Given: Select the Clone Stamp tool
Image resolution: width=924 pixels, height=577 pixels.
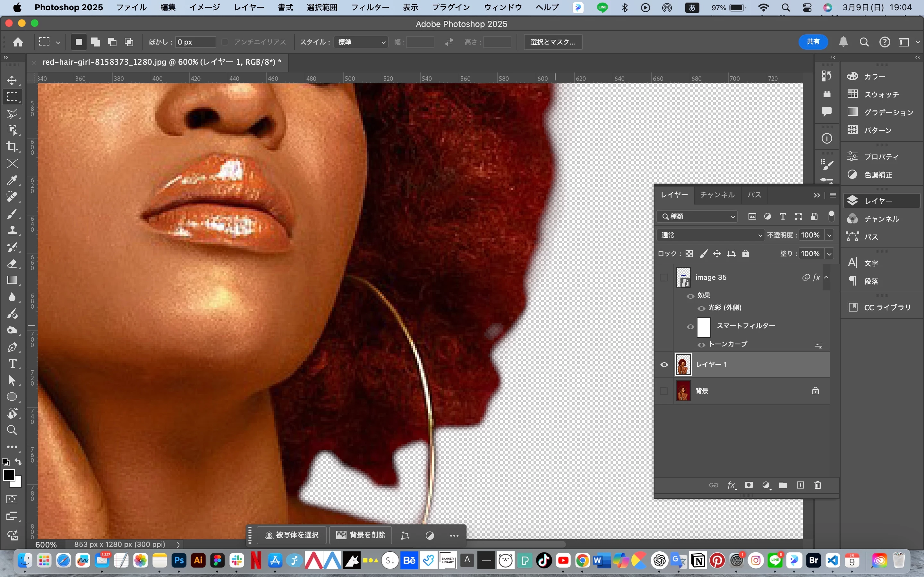Looking at the screenshot, I should pyautogui.click(x=12, y=230).
